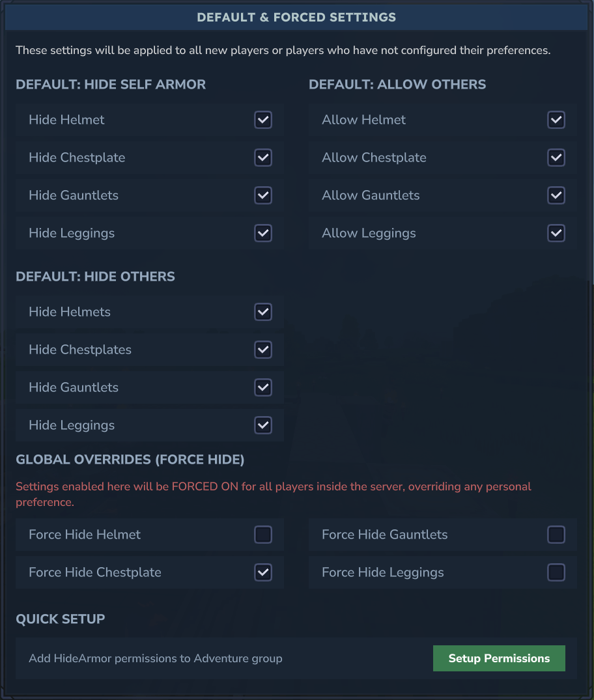Toggle Hide Chestplate default self armor checkbox
Image resolution: width=594 pixels, height=700 pixels.
(263, 158)
